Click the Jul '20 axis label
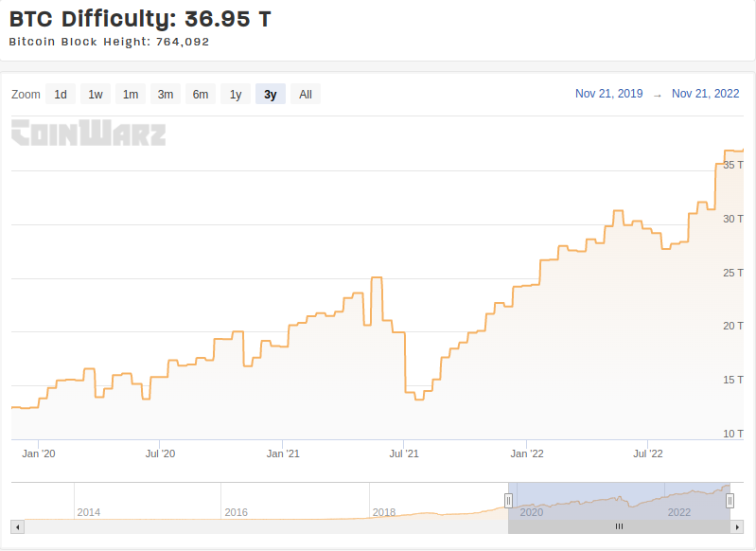756x551 pixels. [160, 454]
